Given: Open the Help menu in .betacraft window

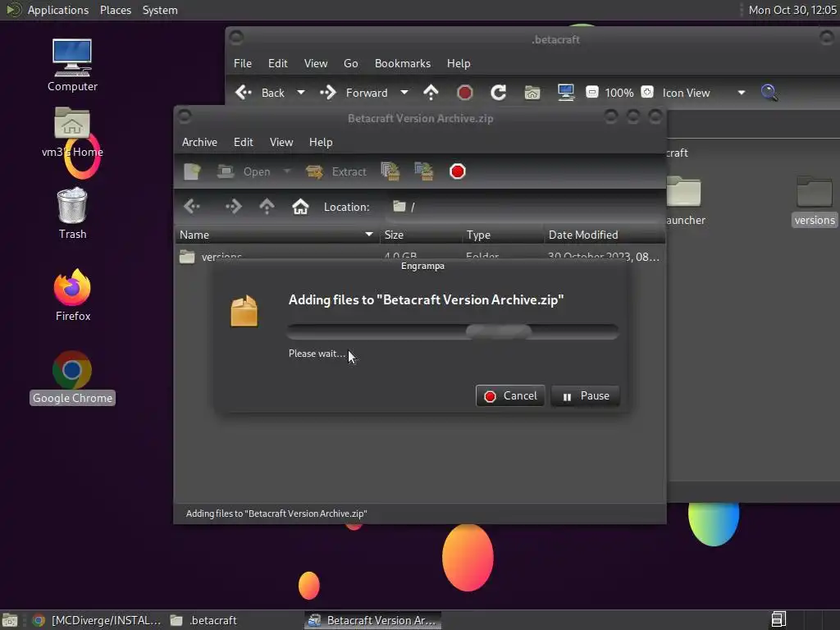Looking at the screenshot, I should click(459, 63).
